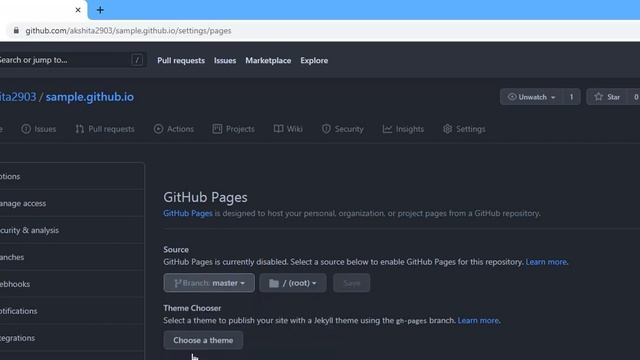Switch to the Insights tab
Viewport: 640px width, 360px height.
point(403,129)
